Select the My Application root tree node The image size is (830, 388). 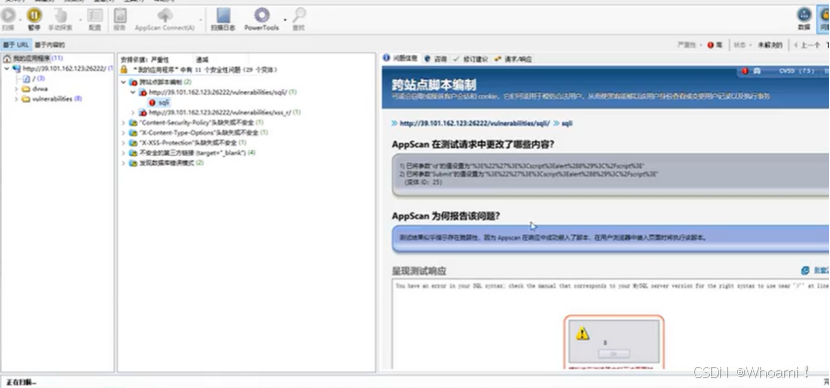34,58
